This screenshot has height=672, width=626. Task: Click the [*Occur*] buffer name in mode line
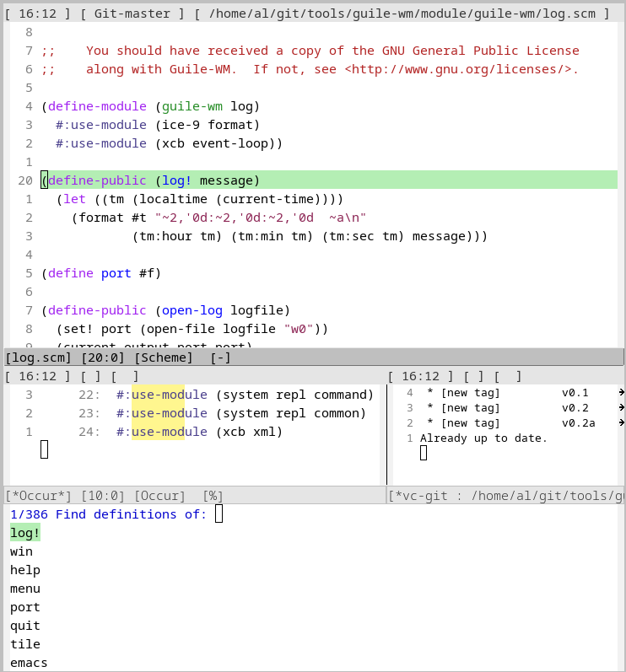(38, 496)
